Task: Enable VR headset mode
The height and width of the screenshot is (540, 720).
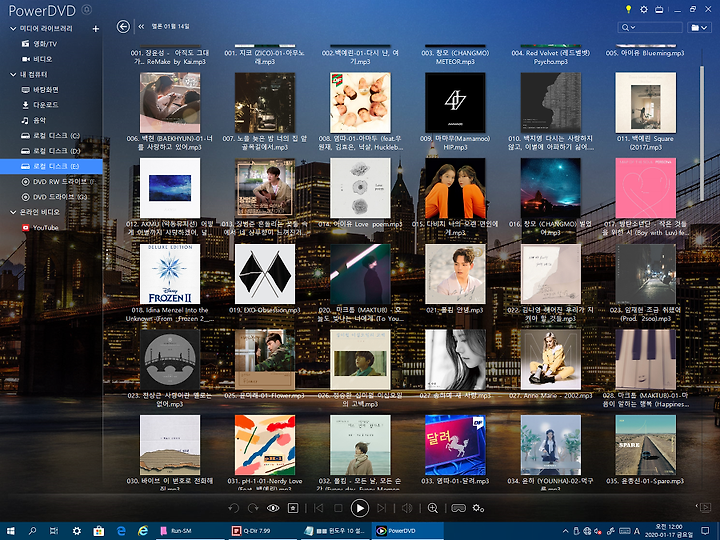Action: click(458, 508)
